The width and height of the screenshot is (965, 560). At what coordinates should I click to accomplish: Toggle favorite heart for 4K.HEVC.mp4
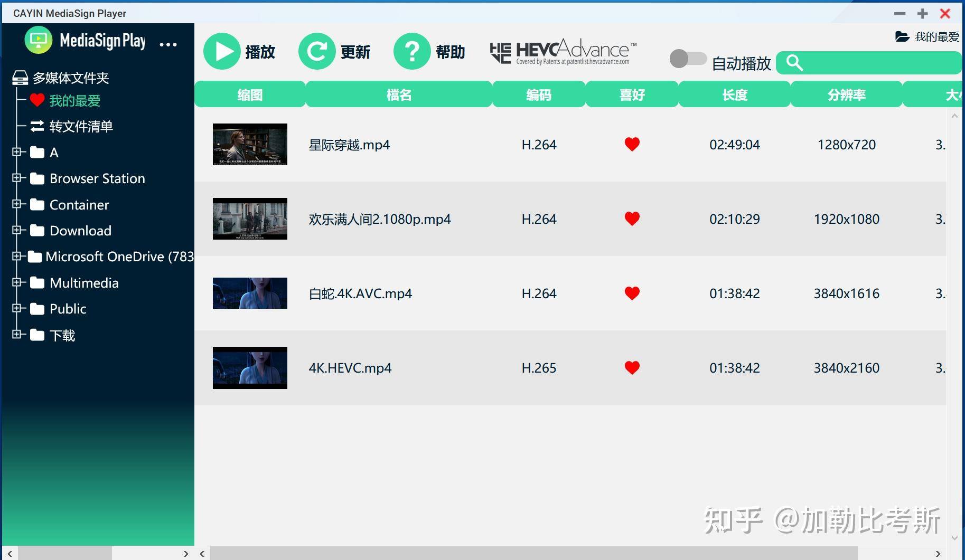click(x=632, y=367)
